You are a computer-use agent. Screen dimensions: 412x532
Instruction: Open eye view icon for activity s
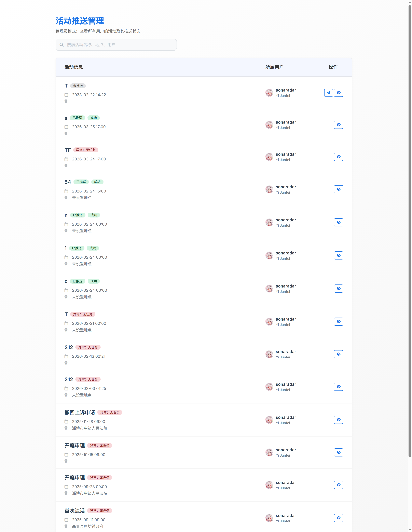(x=339, y=125)
